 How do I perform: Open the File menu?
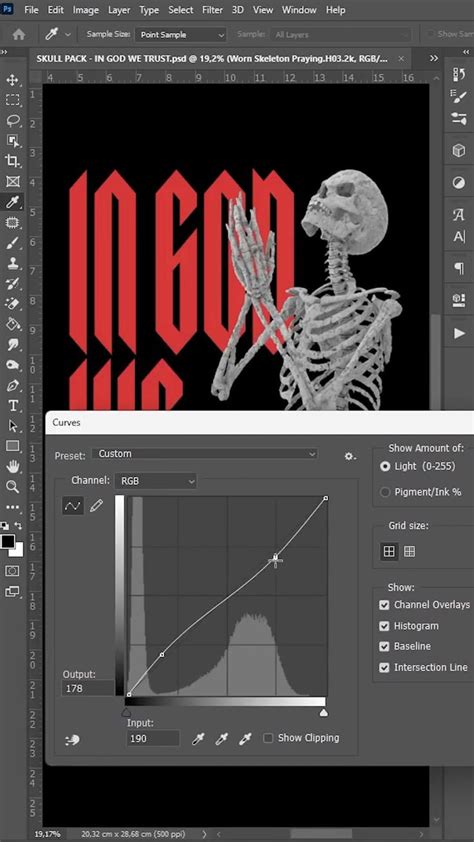[x=31, y=10]
